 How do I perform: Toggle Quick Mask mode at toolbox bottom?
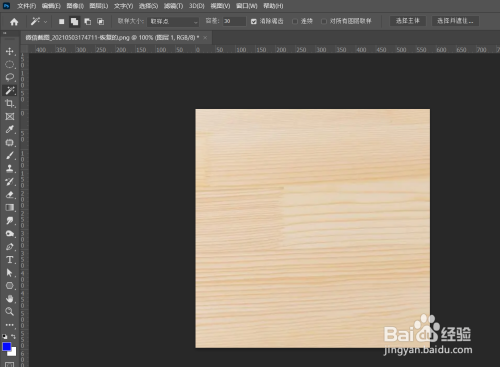(10, 364)
